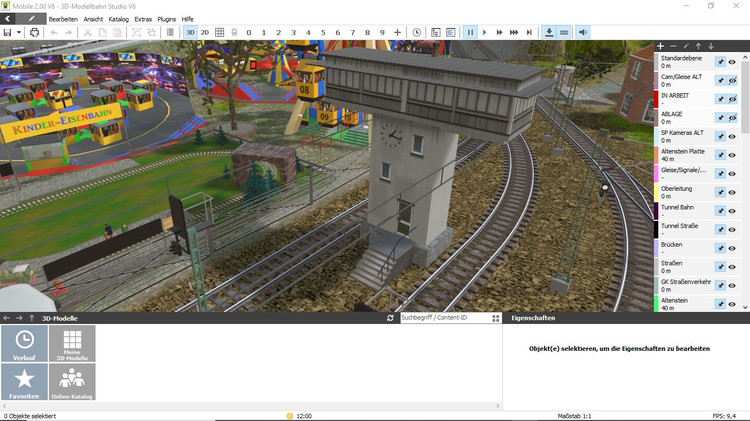This screenshot has height=421, width=750.
Task: Switch to 3D view mode
Action: (x=190, y=33)
